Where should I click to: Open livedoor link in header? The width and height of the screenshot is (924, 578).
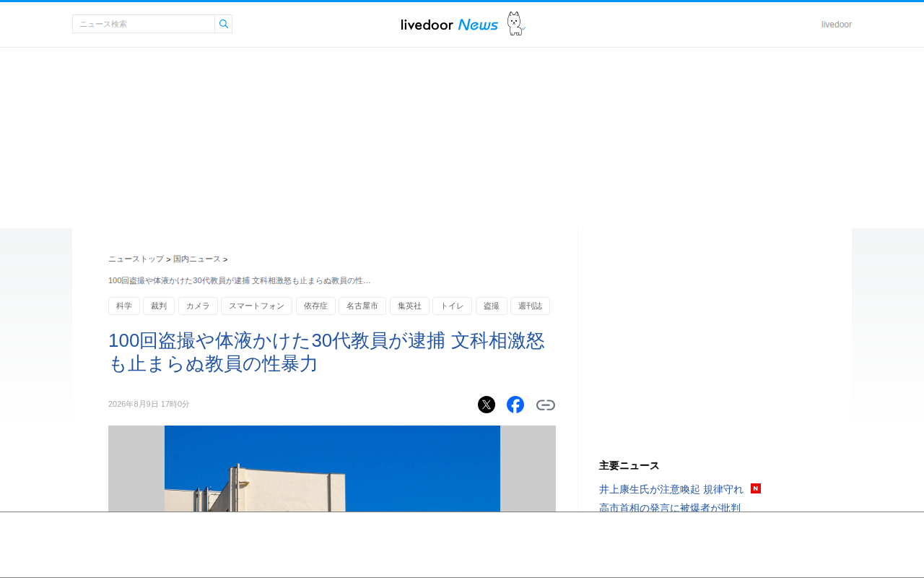coord(837,25)
